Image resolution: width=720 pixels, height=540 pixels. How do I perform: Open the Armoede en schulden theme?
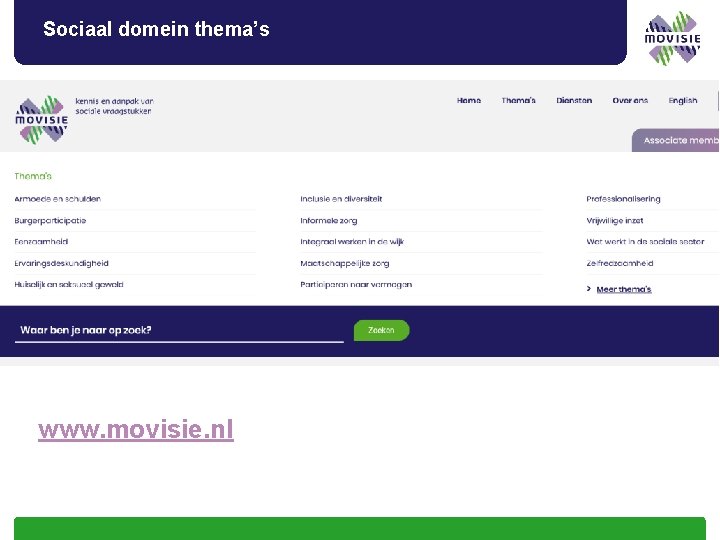57,199
